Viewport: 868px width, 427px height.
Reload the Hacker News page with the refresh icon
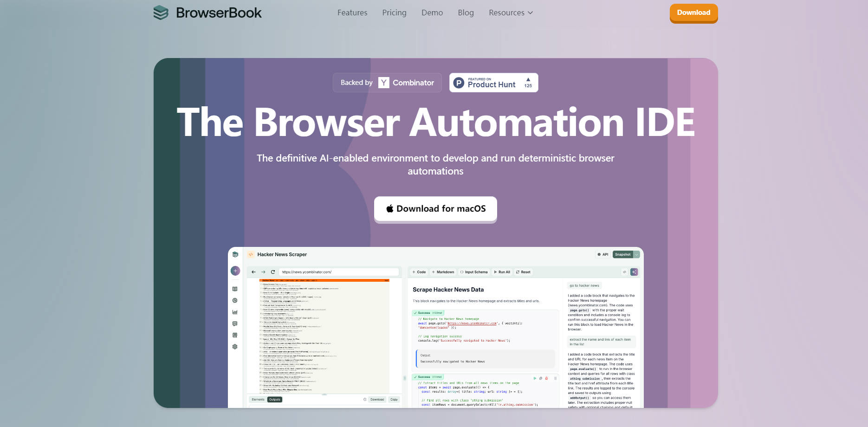pyautogui.click(x=272, y=272)
